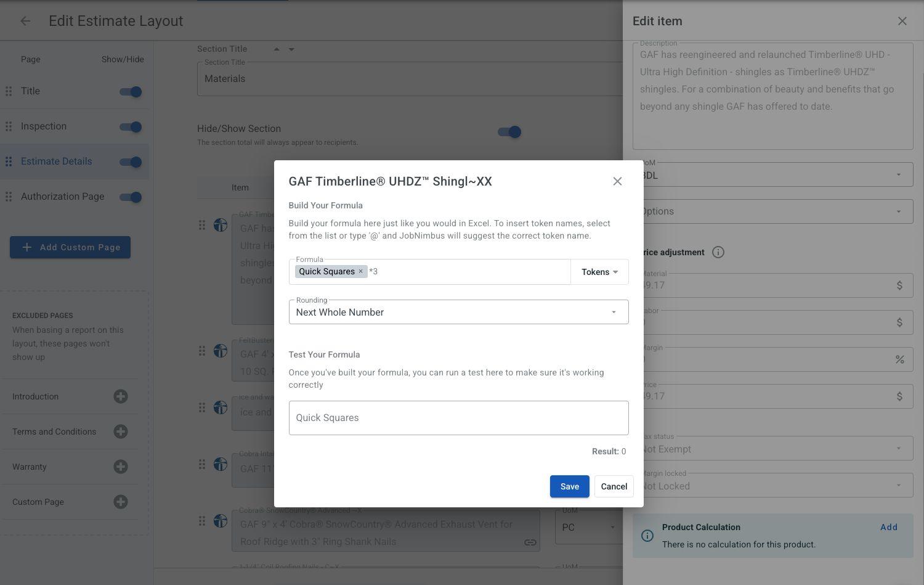Click the Quick Squares test input field
This screenshot has height=585, width=924.
click(458, 418)
